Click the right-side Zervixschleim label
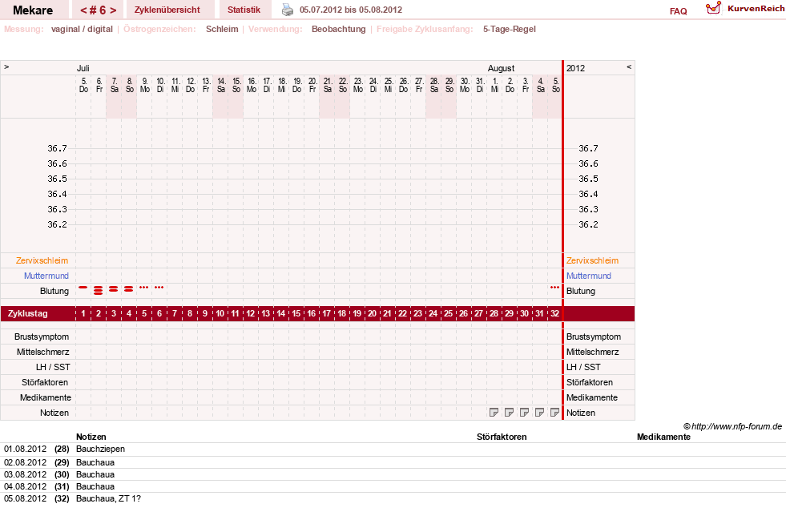 click(593, 260)
